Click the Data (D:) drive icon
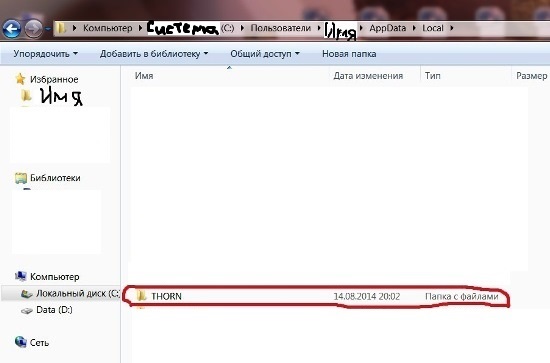This screenshot has width=550, height=363. click(27, 310)
